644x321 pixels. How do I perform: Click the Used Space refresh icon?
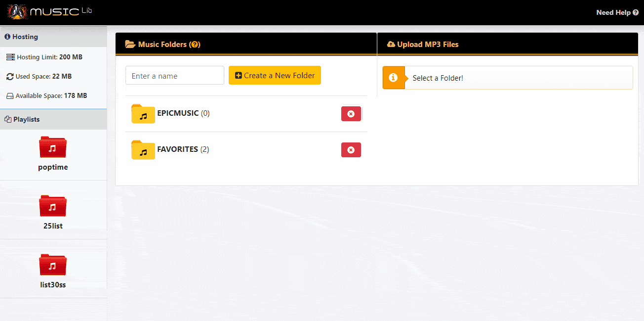tap(10, 77)
